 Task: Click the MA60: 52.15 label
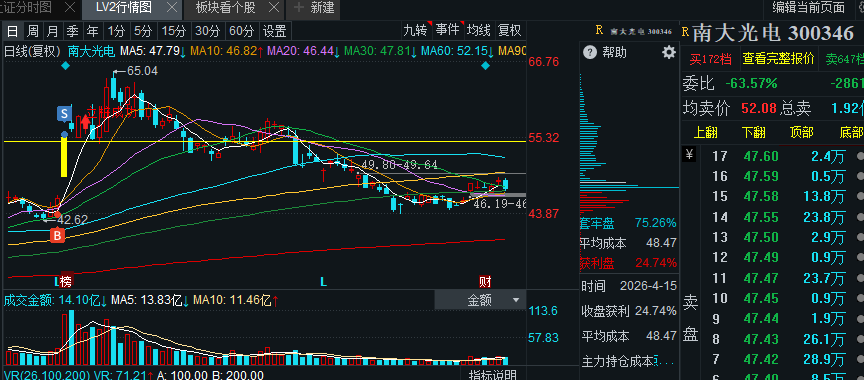point(458,52)
